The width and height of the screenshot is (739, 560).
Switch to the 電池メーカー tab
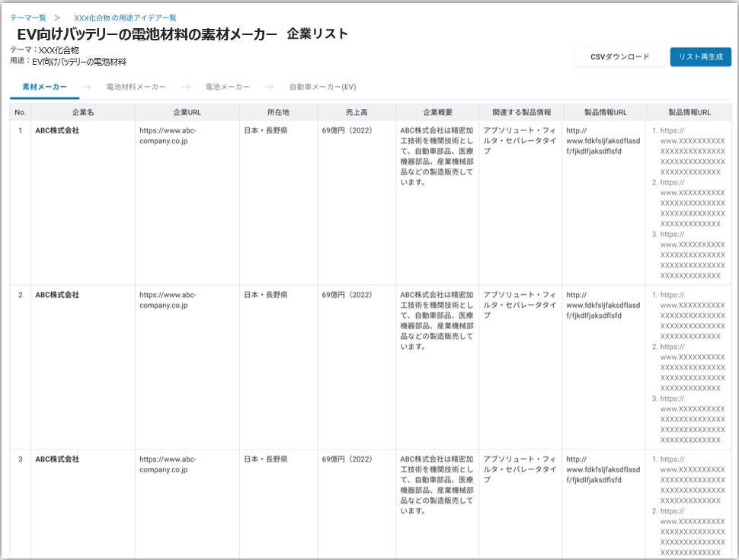tap(227, 87)
